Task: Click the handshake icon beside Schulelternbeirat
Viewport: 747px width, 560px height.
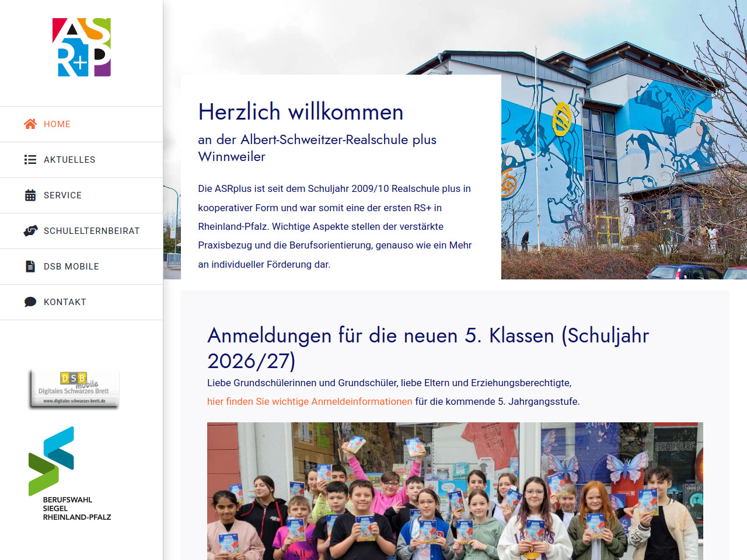Action: point(30,231)
